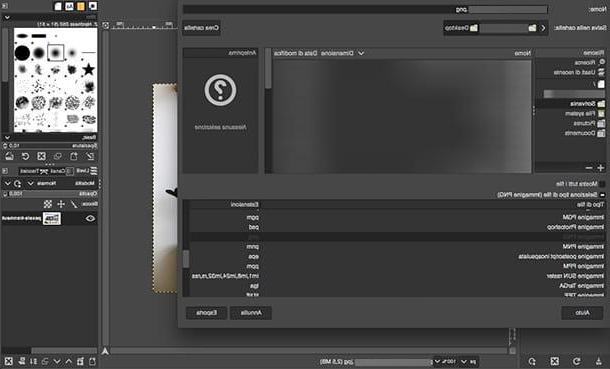Click Reset tool options icon
610x369 pixels.
pyautogui.click(x=532, y=361)
